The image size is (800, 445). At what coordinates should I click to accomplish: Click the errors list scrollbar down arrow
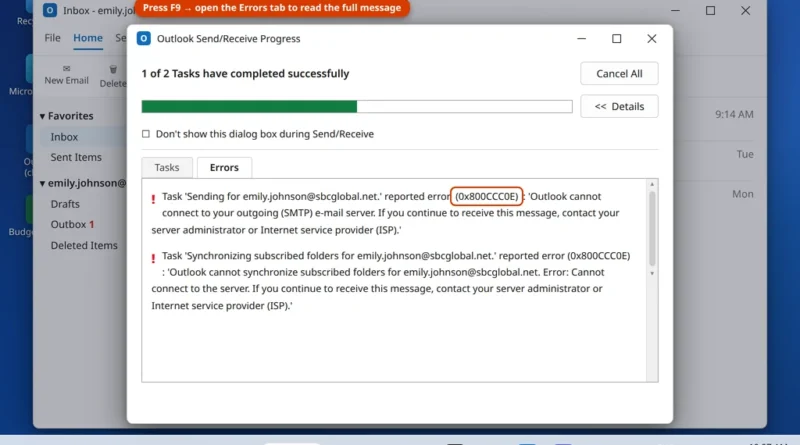coord(652,274)
